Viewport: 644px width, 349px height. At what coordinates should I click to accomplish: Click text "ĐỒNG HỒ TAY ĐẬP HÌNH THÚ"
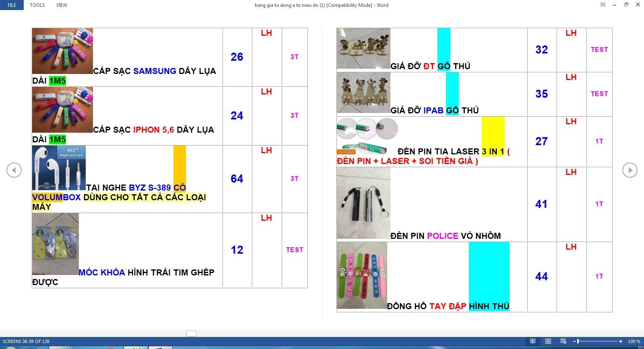[x=448, y=306]
